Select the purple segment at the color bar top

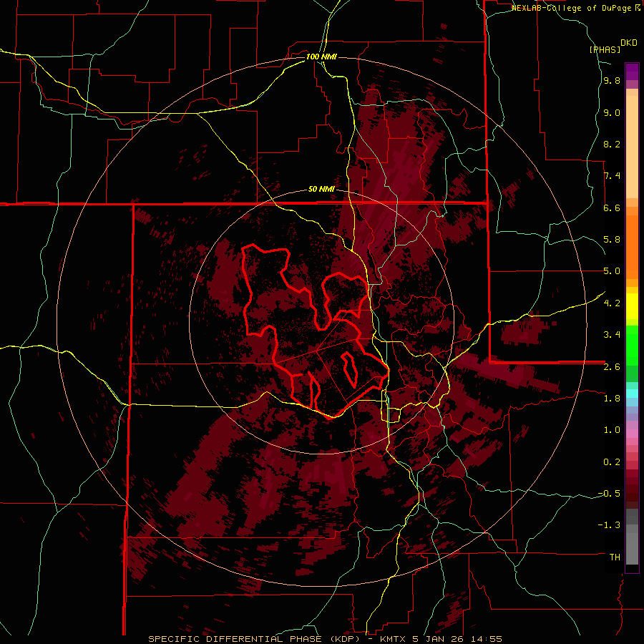pos(632,72)
